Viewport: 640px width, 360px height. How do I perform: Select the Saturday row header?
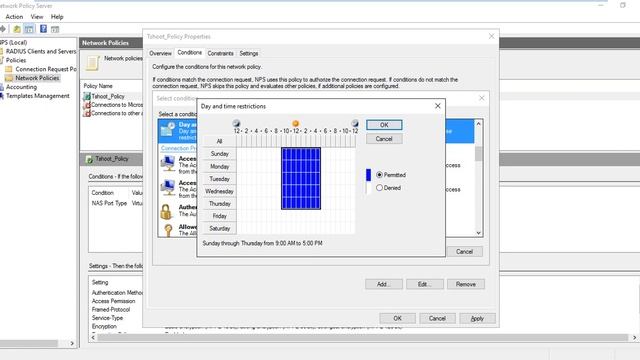pos(220,229)
